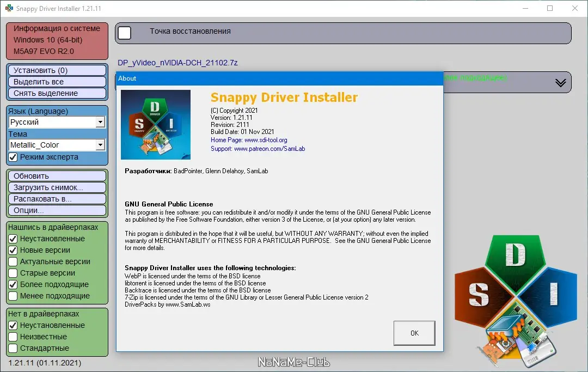Click the SDI logo inside the About dialog
588x372 pixels.
click(x=156, y=124)
